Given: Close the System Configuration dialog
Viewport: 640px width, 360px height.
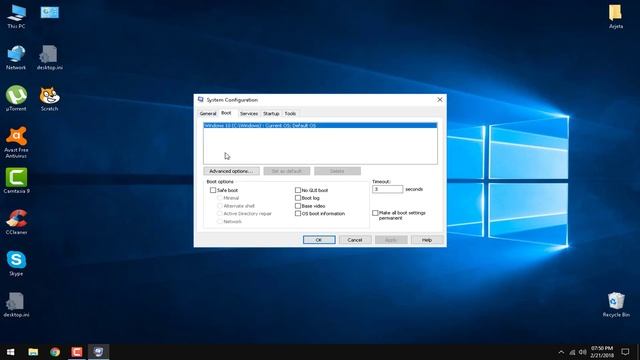Looking at the screenshot, I should click(440, 100).
